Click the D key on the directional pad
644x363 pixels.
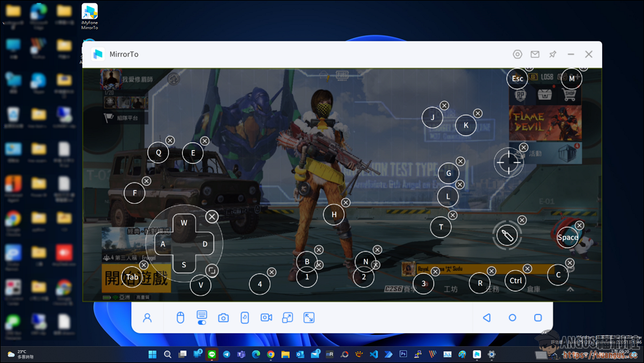click(205, 244)
